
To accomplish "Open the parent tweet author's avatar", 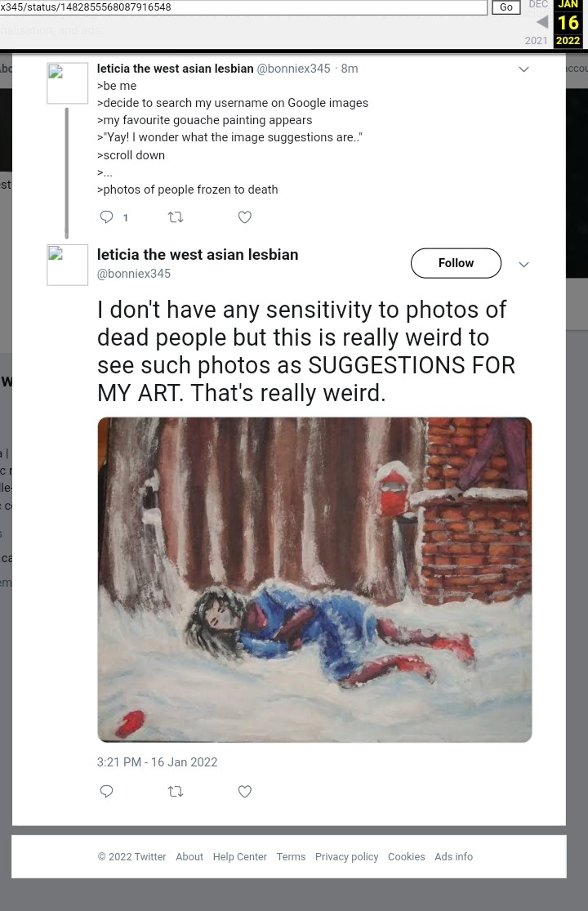I will pyautogui.click(x=67, y=83).
